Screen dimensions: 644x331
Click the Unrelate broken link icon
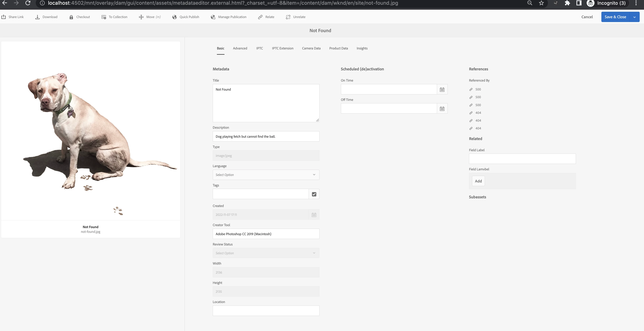pos(288,17)
